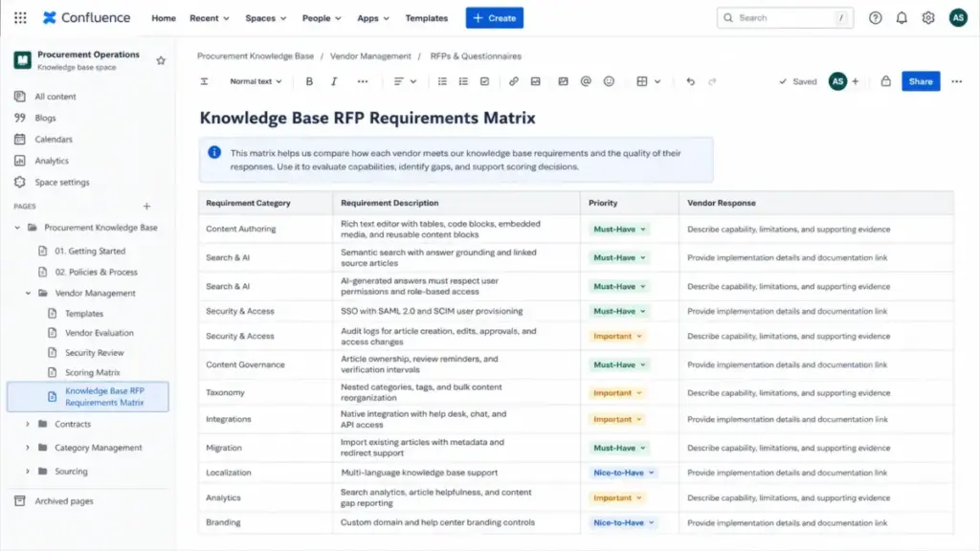The height and width of the screenshot is (551, 980).
Task: Redo the last edit
Action: [712, 81]
